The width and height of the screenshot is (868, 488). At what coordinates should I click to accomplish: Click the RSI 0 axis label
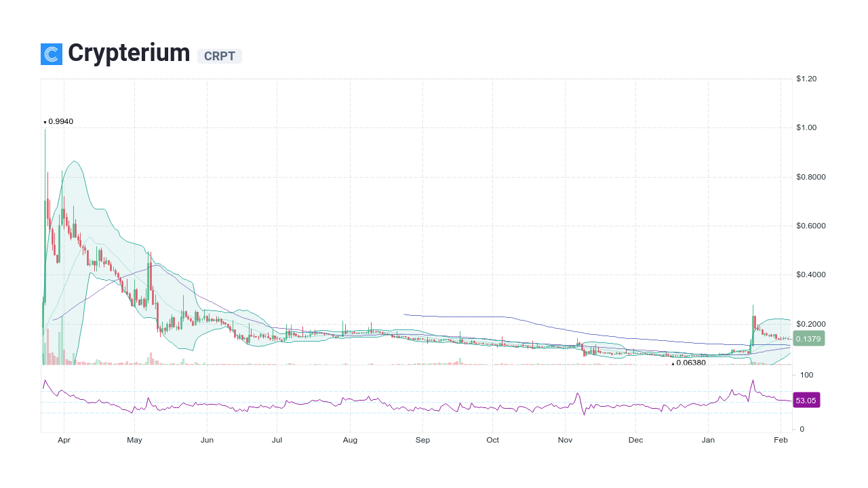(802, 429)
